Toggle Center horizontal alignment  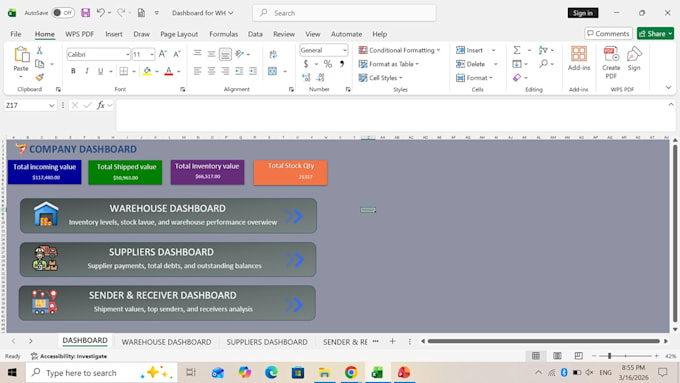(x=211, y=71)
